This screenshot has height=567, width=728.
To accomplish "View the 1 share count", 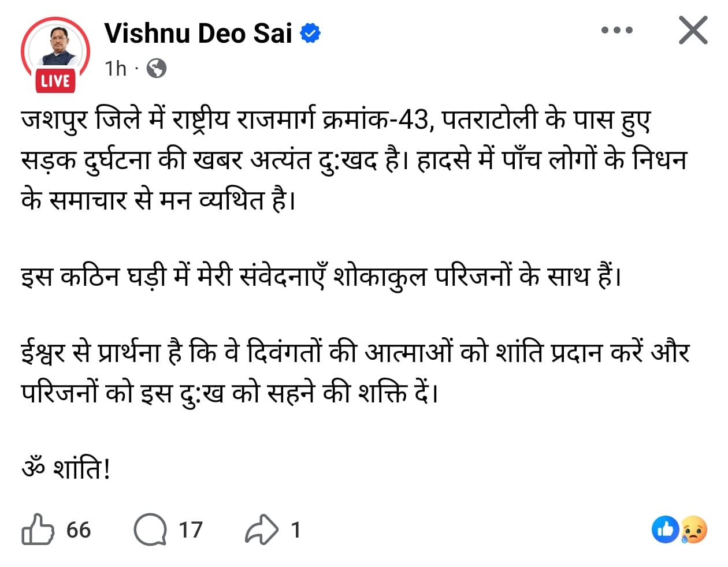I will pos(295,529).
